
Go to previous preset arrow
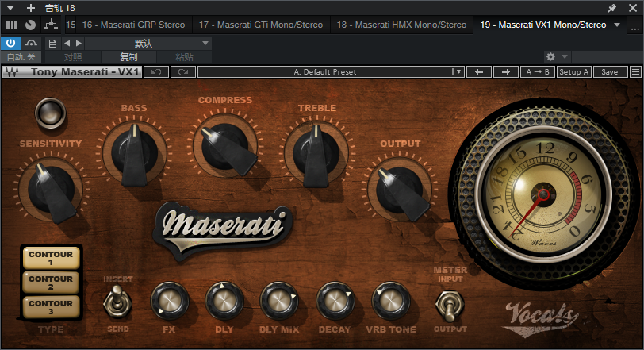67,43
